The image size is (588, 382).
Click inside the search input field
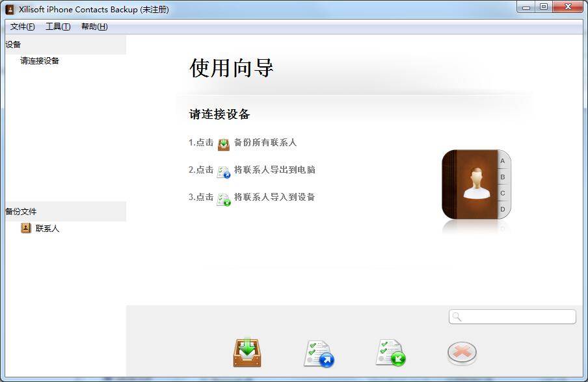(x=514, y=316)
